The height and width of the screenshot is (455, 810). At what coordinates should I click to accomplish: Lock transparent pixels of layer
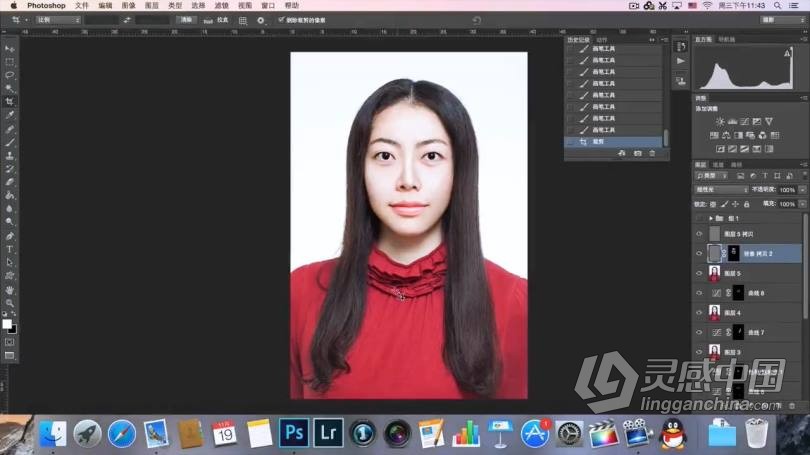(713, 205)
